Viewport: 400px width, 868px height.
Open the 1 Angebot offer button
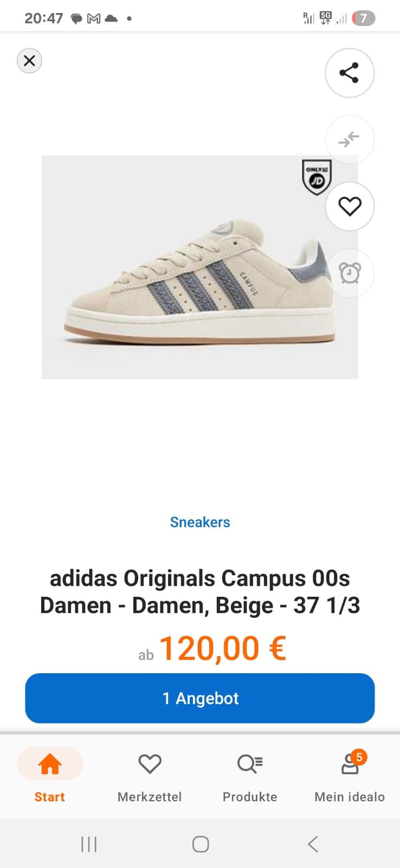click(200, 698)
